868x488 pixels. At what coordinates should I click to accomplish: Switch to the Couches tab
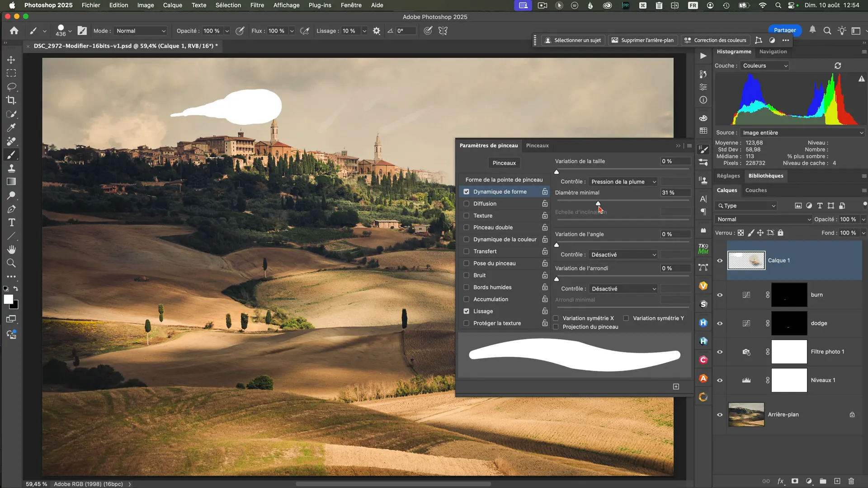[x=756, y=190]
